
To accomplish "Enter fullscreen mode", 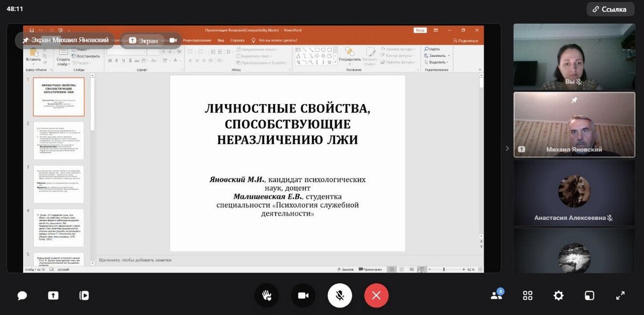I will coord(620,295).
